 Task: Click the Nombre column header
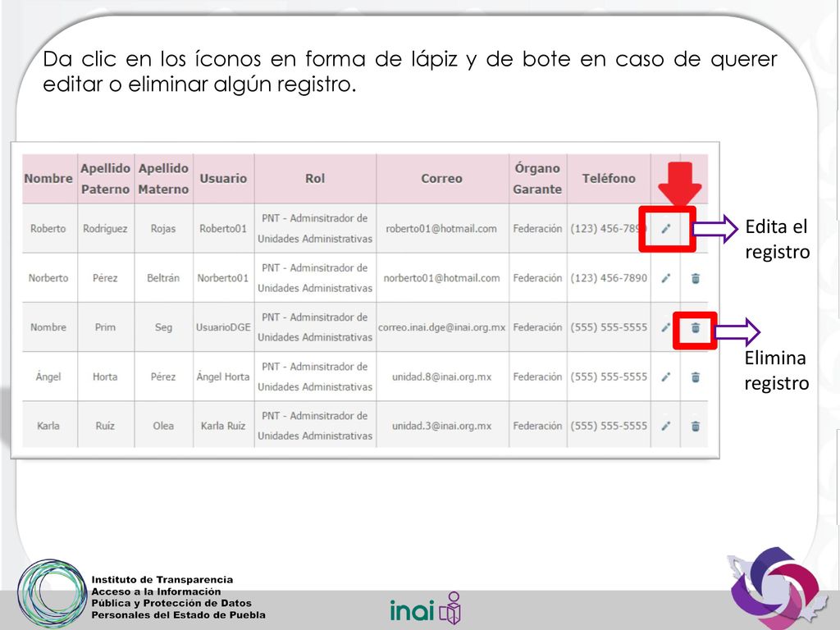coord(48,178)
